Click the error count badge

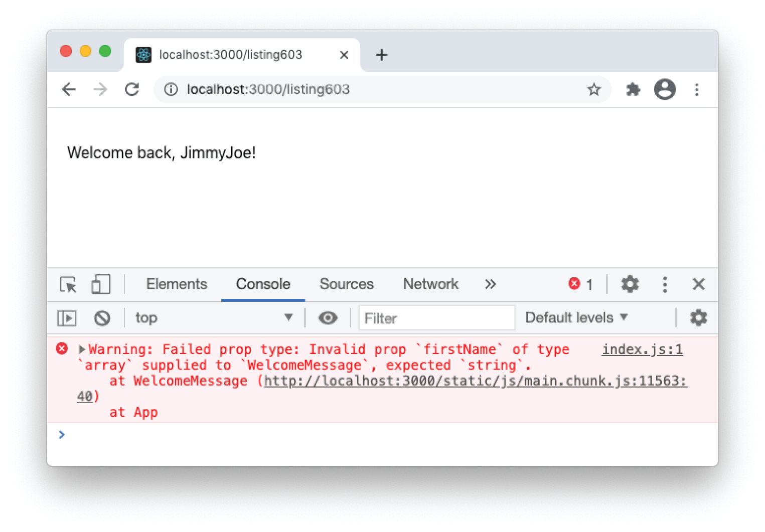pos(581,284)
